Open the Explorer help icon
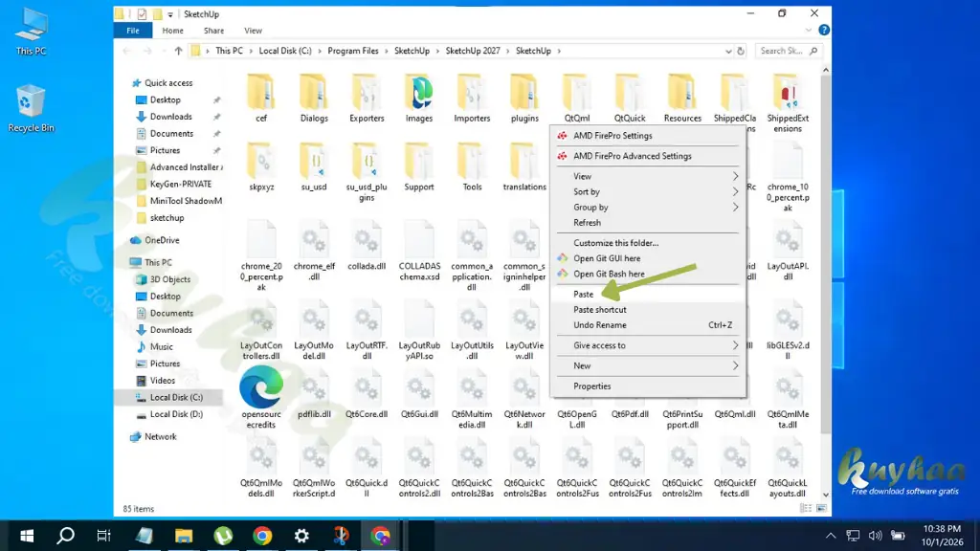980x551 pixels. click(824, 30)
